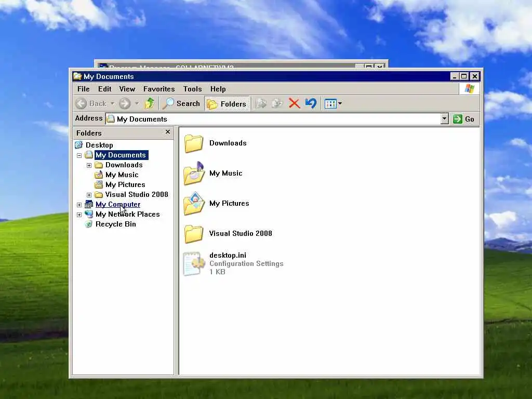Select Downloads folder icon in file list

pos(194,143)
